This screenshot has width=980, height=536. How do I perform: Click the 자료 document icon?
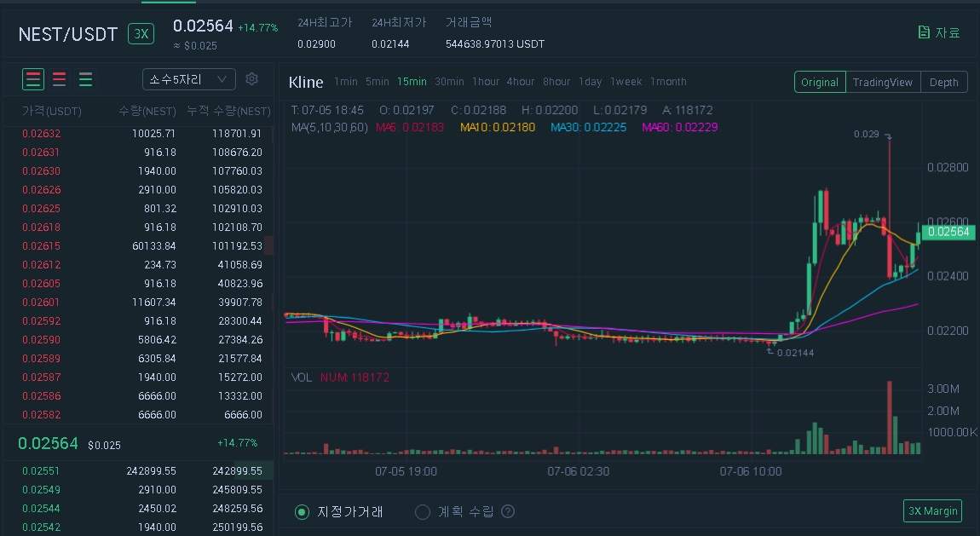click(924, 32)
